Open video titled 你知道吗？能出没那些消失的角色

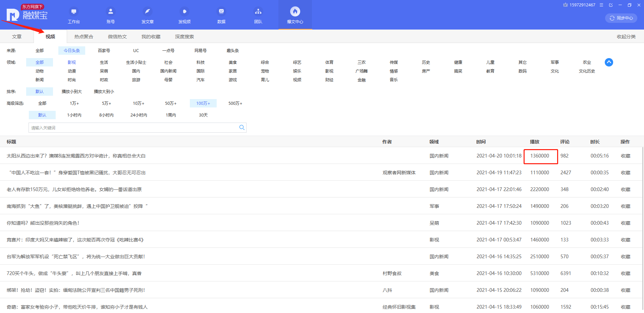click(43, 223)
